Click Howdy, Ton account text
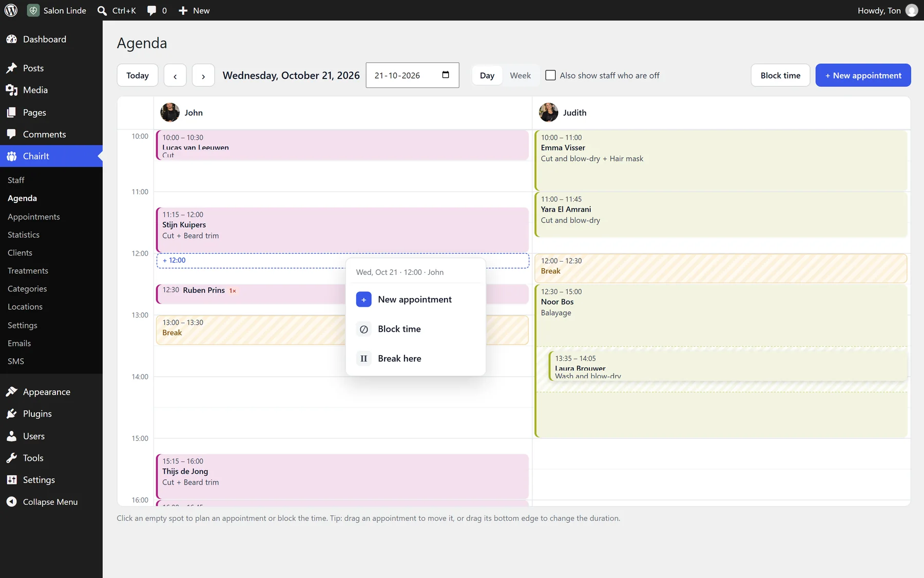The width and height of the screenshot is (924, 578). click(879, 10)
